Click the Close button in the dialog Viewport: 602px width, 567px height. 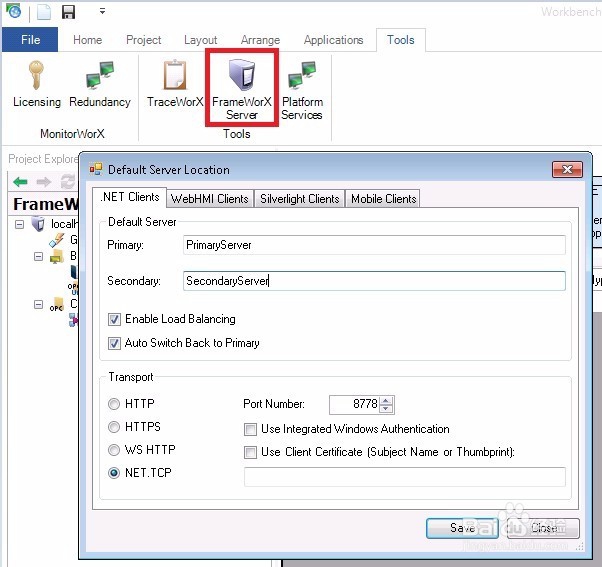pyautogui.click(x=543, y=528)
